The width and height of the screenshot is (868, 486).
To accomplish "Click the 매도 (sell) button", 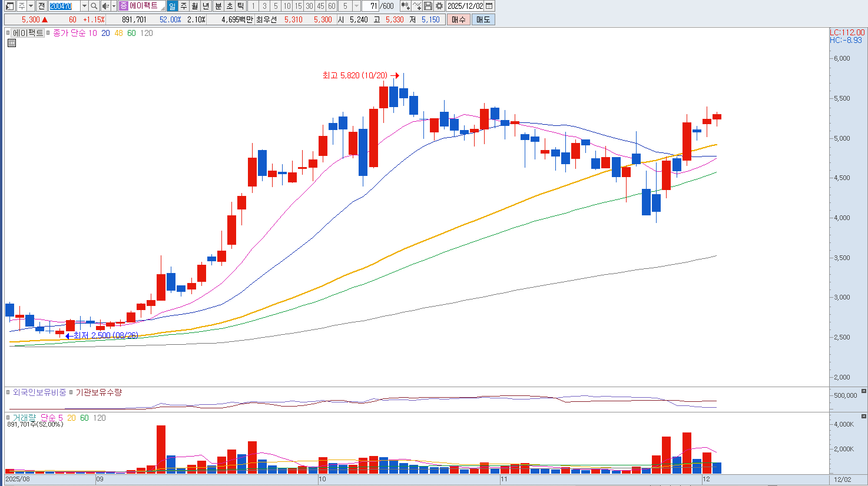I will click(483, 19).
